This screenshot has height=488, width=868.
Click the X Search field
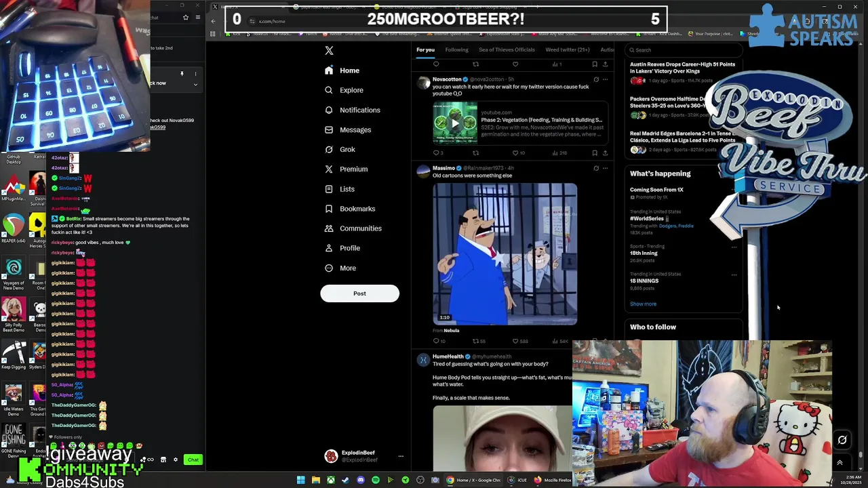(x=684, y=49)
